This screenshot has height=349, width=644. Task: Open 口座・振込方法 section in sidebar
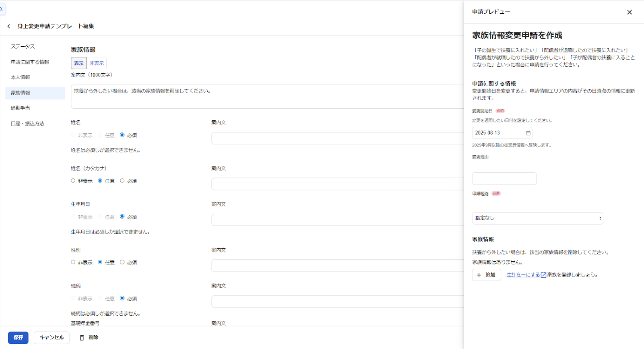35,124
